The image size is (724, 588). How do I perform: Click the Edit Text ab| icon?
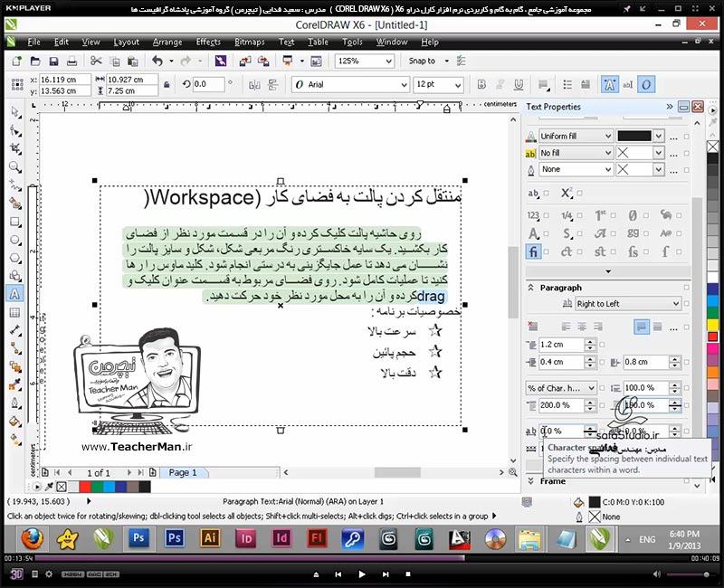coord(627,84)
